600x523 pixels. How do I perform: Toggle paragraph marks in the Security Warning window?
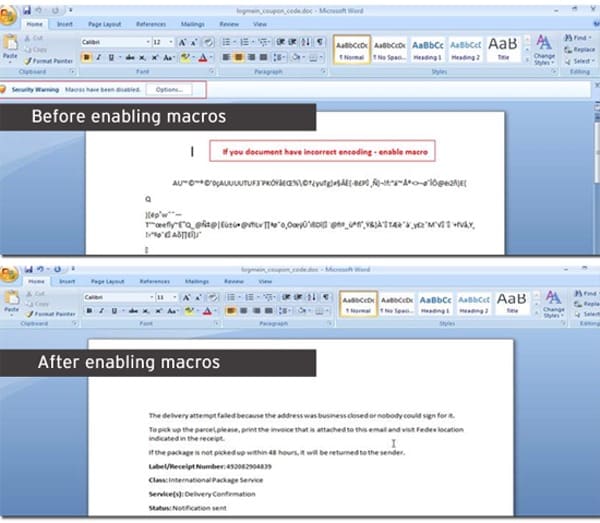[320, 42]
